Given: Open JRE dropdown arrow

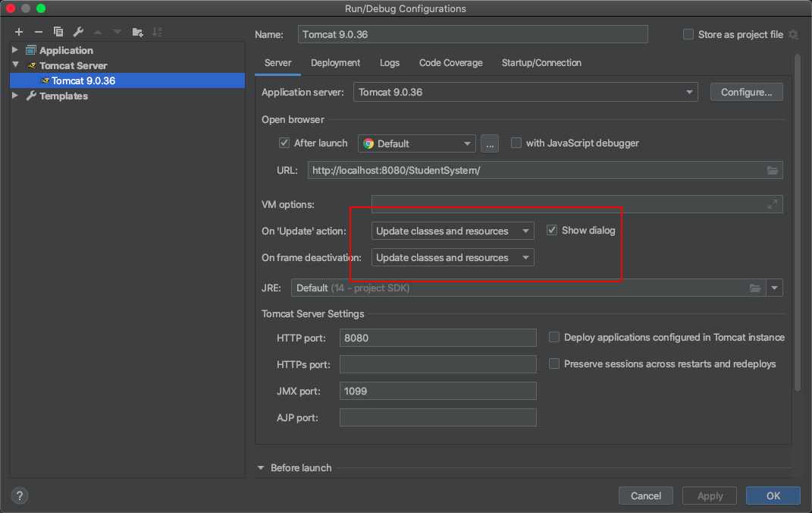Looking at the screenshot, I should point(774,288).
